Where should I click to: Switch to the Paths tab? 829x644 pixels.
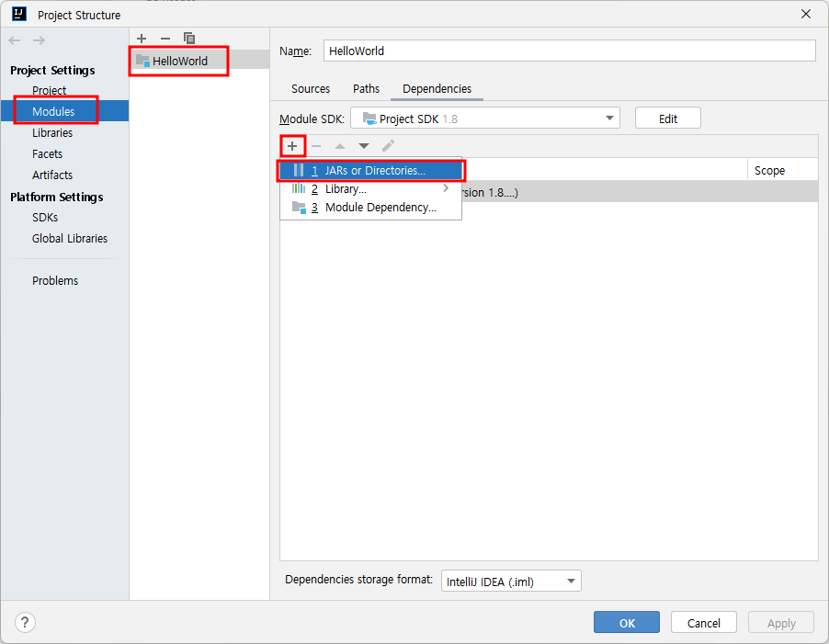pyautogui.click(x=367, y=89)
